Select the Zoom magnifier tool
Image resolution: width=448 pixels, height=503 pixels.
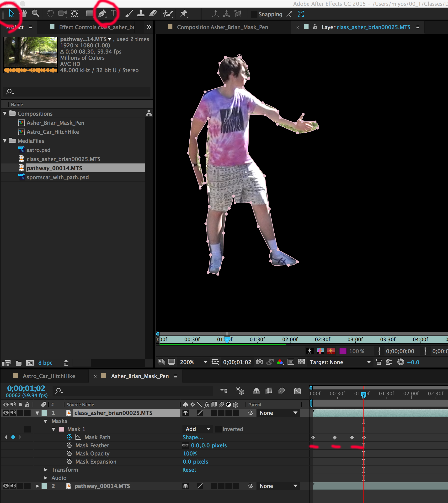36,14
